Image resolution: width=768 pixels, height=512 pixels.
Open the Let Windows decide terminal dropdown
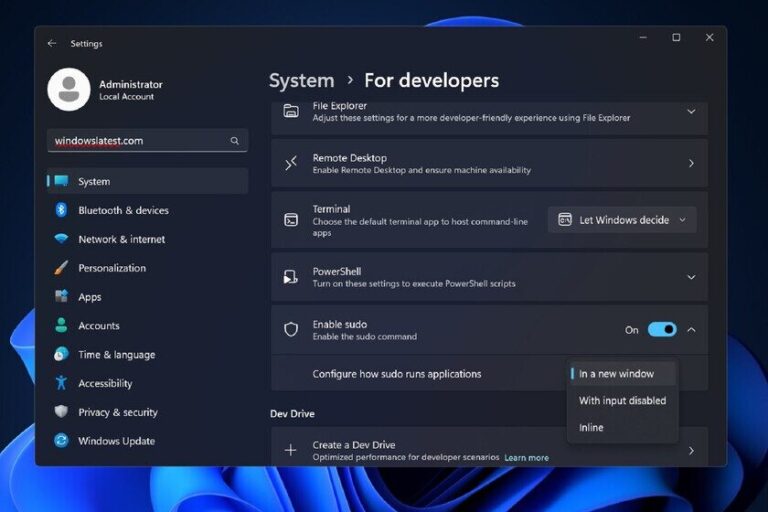tap(622, 220)
